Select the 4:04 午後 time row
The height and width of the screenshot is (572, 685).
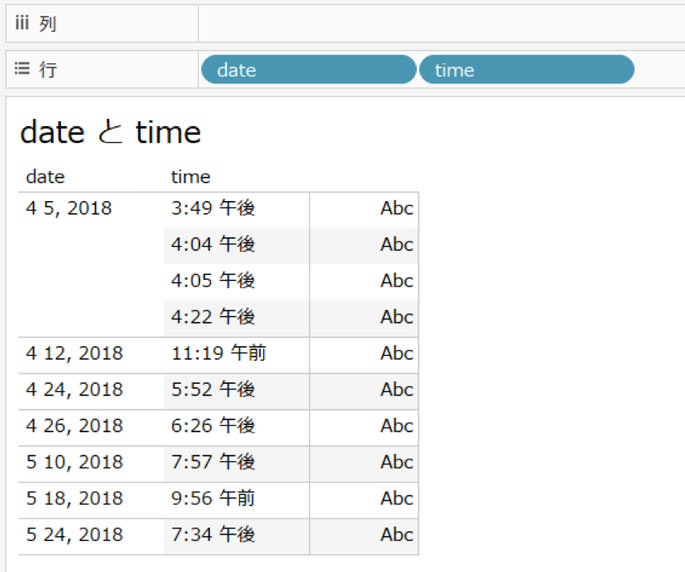213,245
